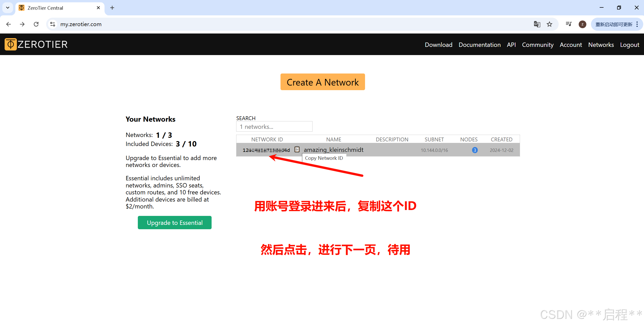
Task: Expand the tab search dropdown
Action: coord(8,8)
